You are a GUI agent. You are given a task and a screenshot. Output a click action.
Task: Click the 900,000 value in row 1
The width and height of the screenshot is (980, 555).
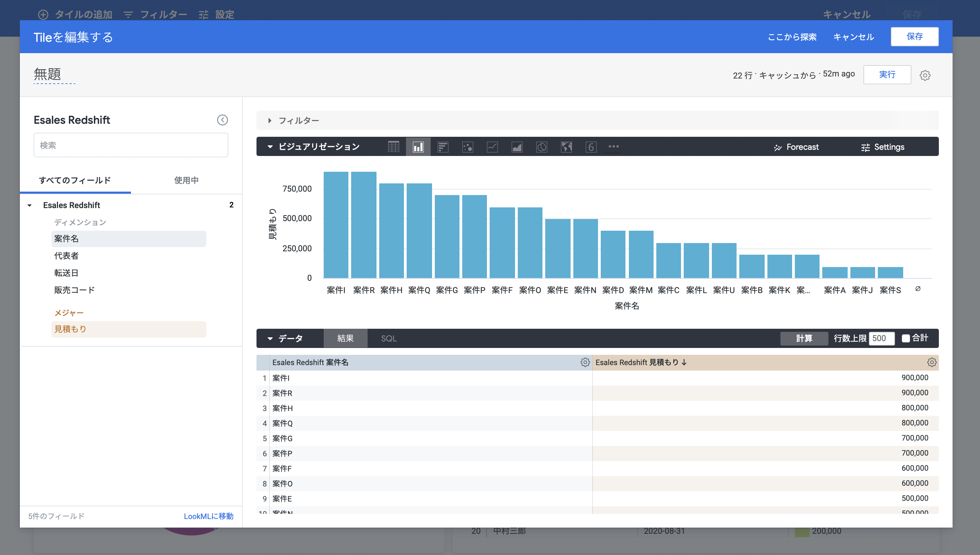[915, 378]
